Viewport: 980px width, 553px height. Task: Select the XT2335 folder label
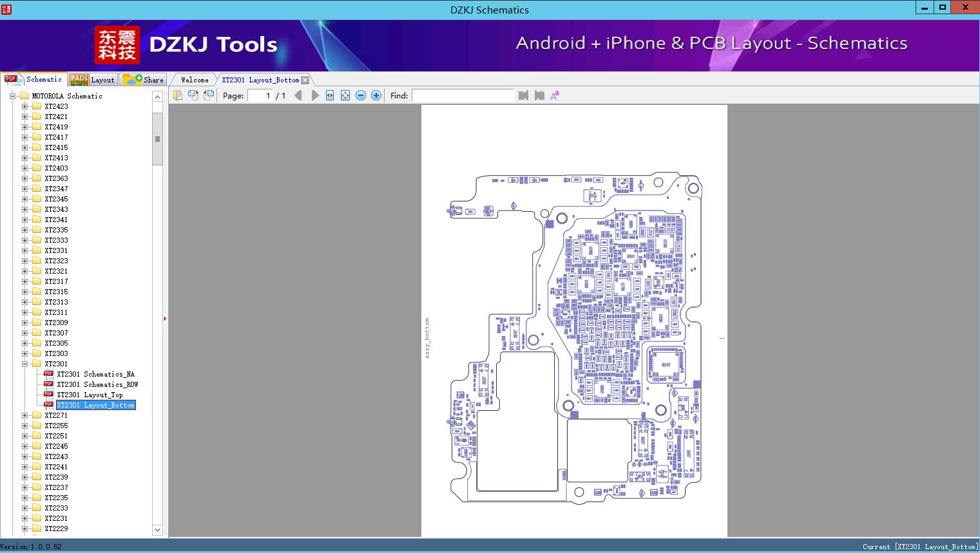(x=56, y=230)
